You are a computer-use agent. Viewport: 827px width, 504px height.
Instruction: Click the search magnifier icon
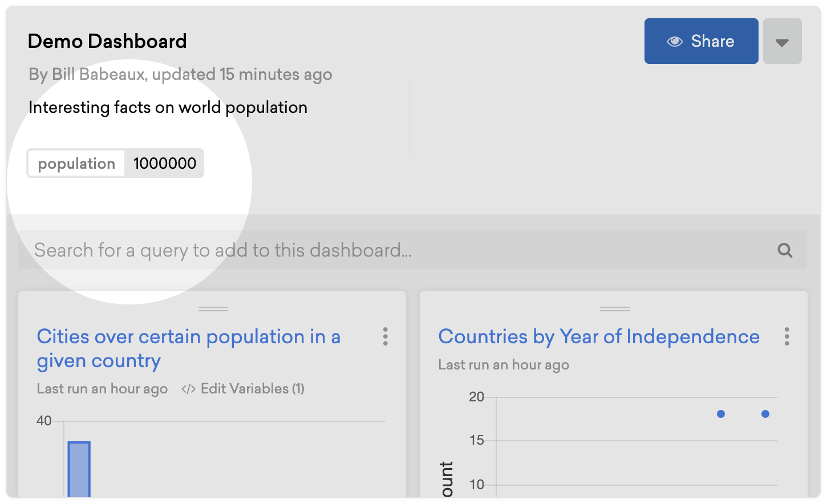[785, 250]
